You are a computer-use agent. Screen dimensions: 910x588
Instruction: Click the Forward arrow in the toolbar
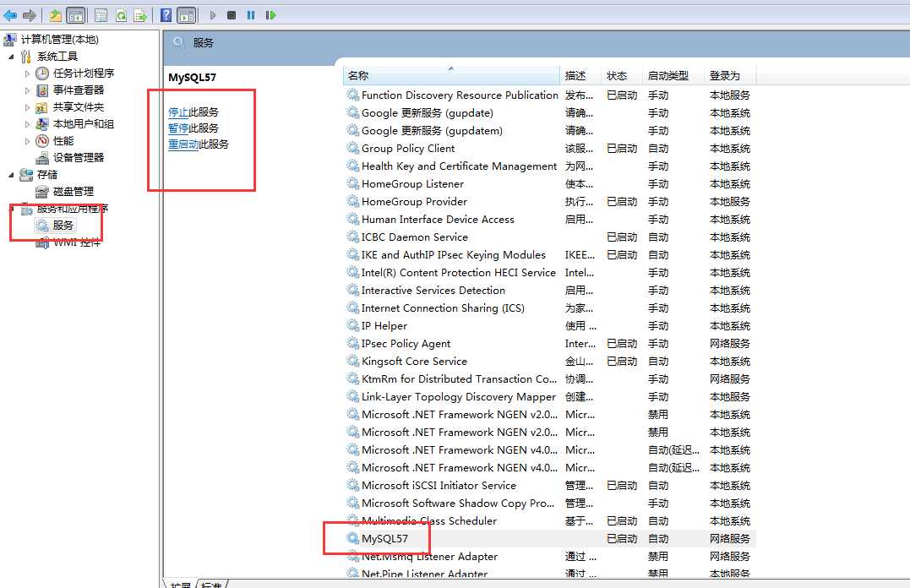coord(30,15)
